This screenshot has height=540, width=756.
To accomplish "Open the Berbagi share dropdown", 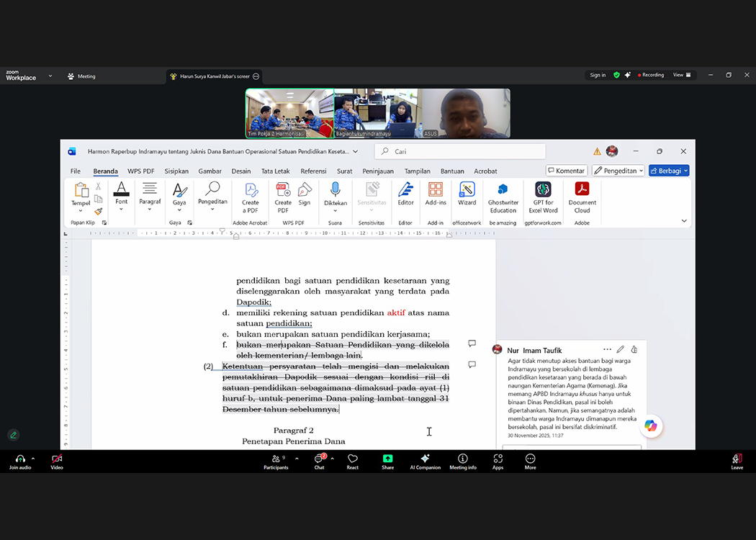I will (669, 171).
